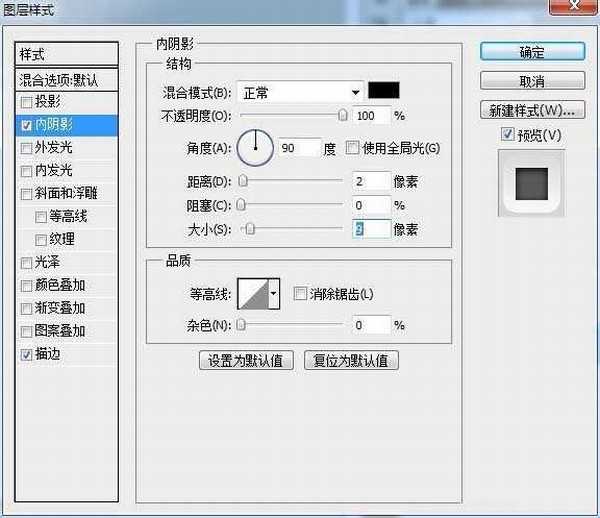Enable the 投影 drop shadow checkbox

pyautogui.click(x=26, y=102)
